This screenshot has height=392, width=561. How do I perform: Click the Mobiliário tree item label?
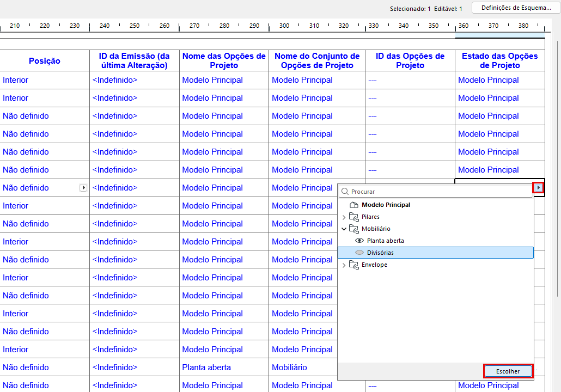pyautogui.click(x=376, y=229)
